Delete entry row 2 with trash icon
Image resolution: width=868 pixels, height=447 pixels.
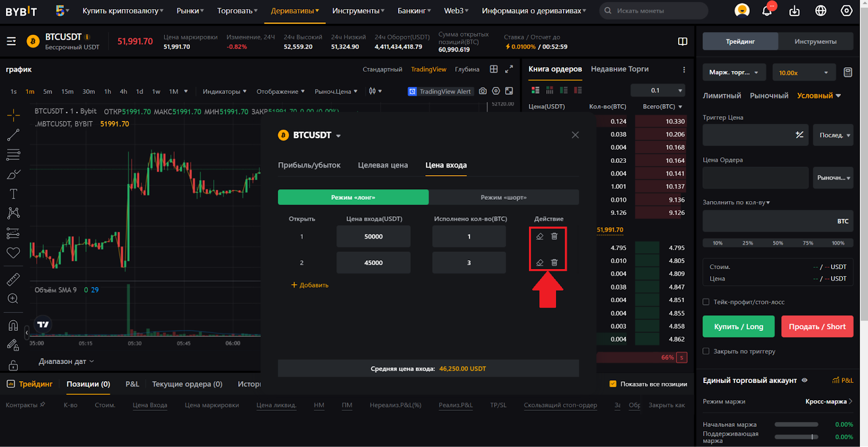(x=554, y=263)
